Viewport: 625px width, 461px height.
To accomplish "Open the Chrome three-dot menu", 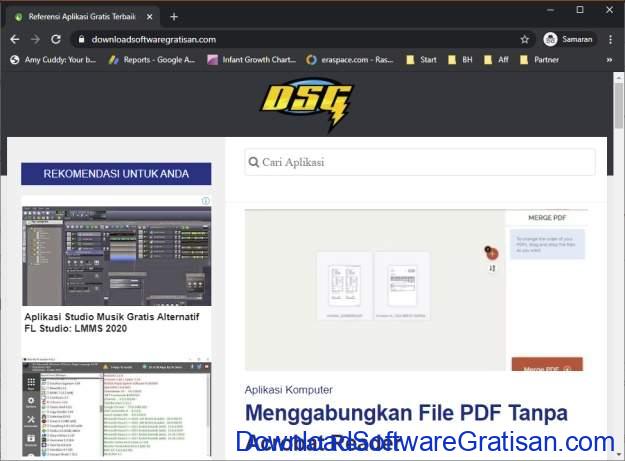I will tap(609, 39).
